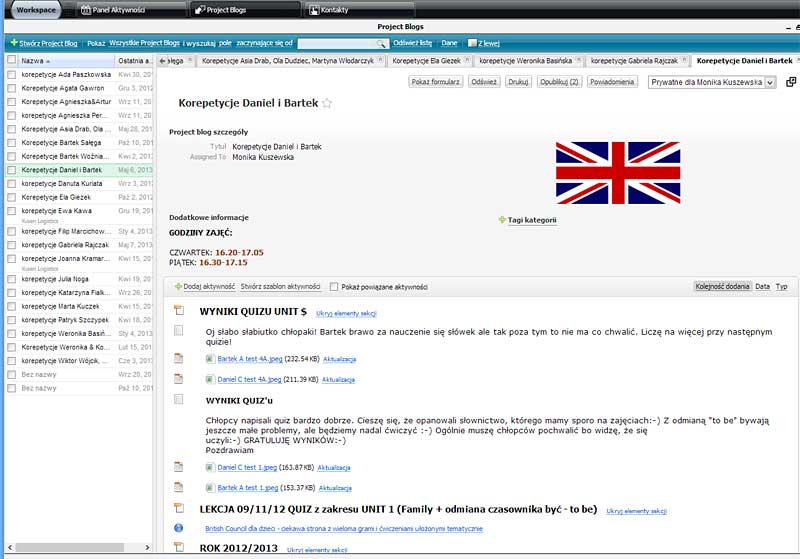The image size is (800, 559).
Task: Select the Kolejność dodania sort option
Action: 722,287
